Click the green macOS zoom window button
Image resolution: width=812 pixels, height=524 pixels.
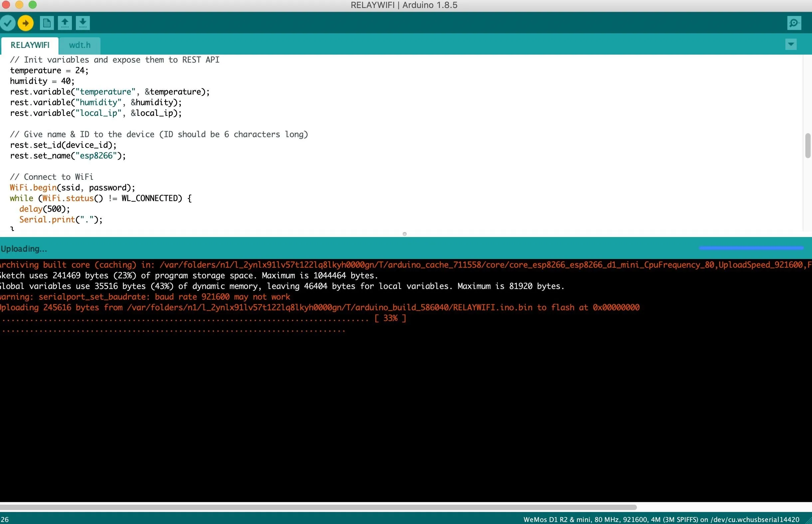point(32,5)
